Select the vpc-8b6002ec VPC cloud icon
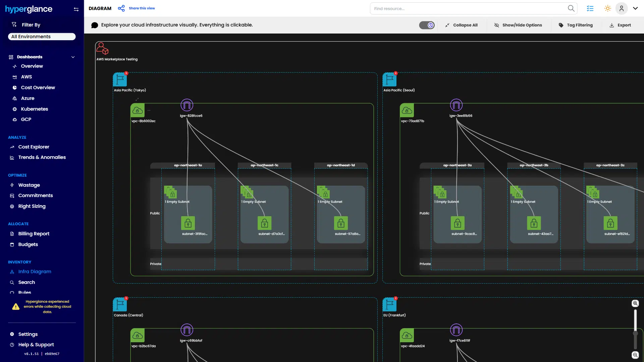The width and height of the screenshot is (644, 362). click(138, 110)
